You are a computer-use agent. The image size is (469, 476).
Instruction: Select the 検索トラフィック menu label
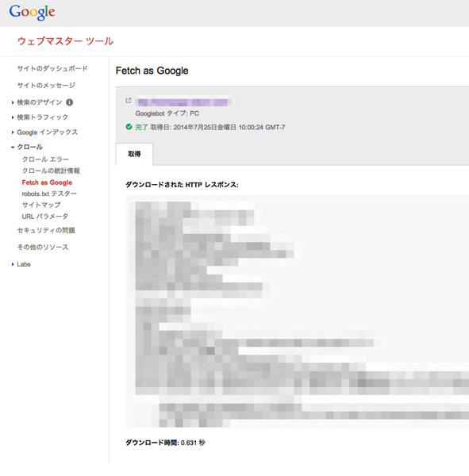[43, 117]
